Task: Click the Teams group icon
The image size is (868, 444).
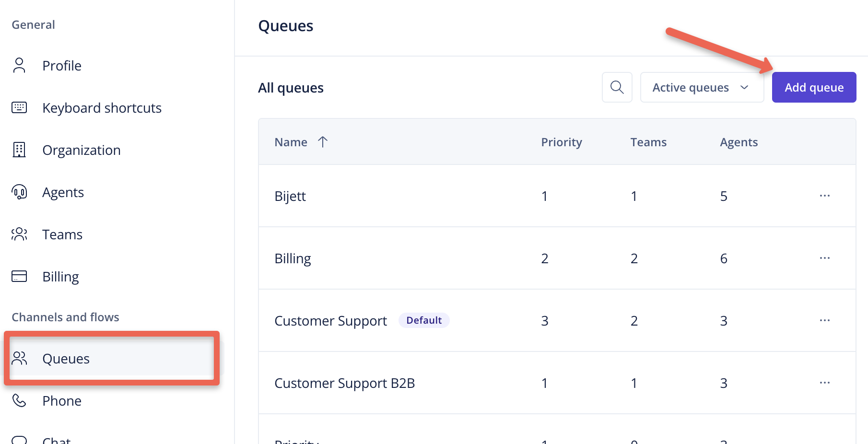Action: 19,234
